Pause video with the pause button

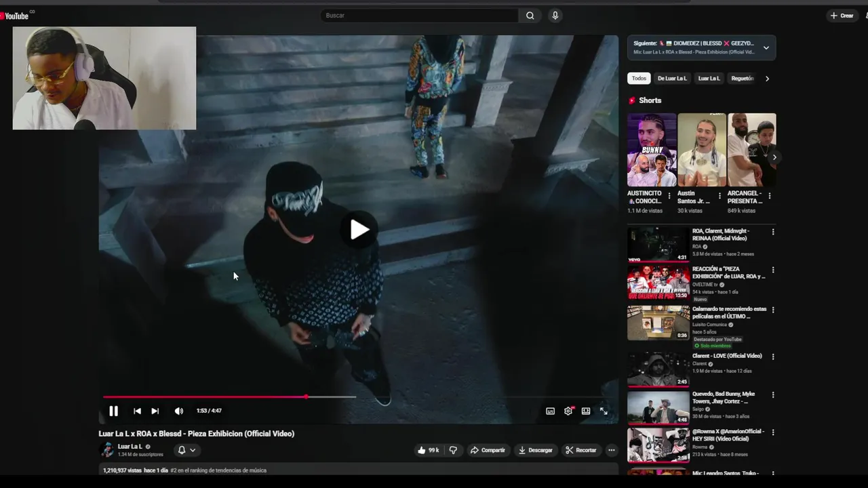[x=113, y=411]
